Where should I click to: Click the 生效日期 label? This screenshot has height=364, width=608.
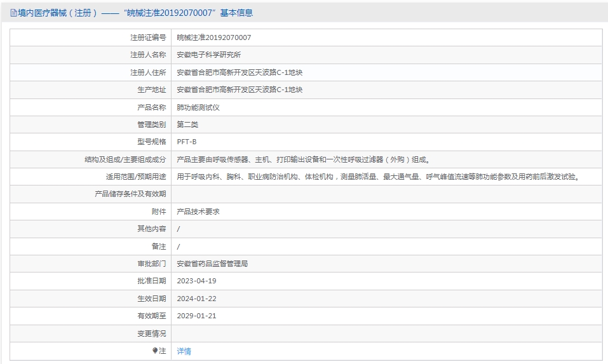click(152, 299)
